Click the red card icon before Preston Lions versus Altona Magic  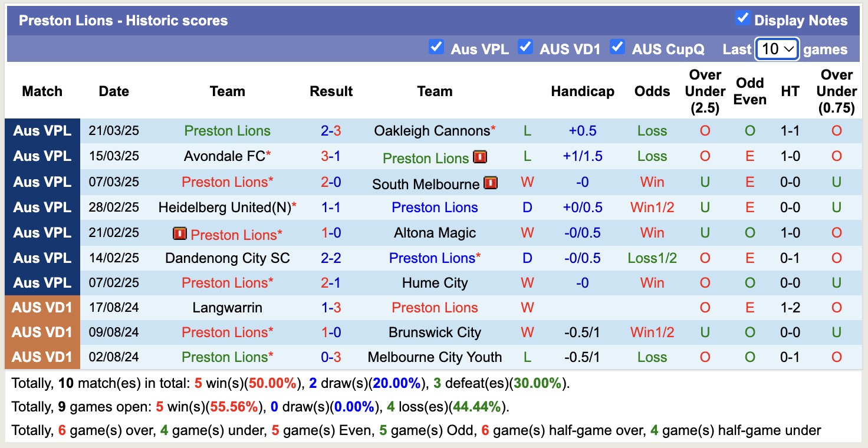pyautogui.click(x=180, y=233)
